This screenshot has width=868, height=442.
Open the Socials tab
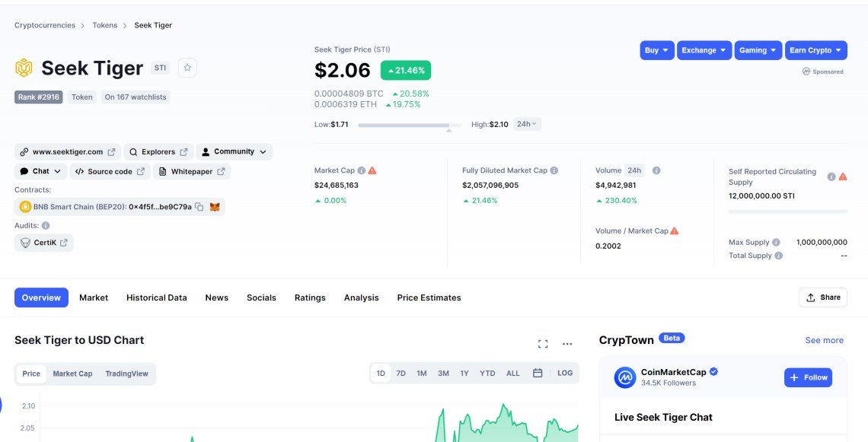pyautogui.click(x=261, y=297)
